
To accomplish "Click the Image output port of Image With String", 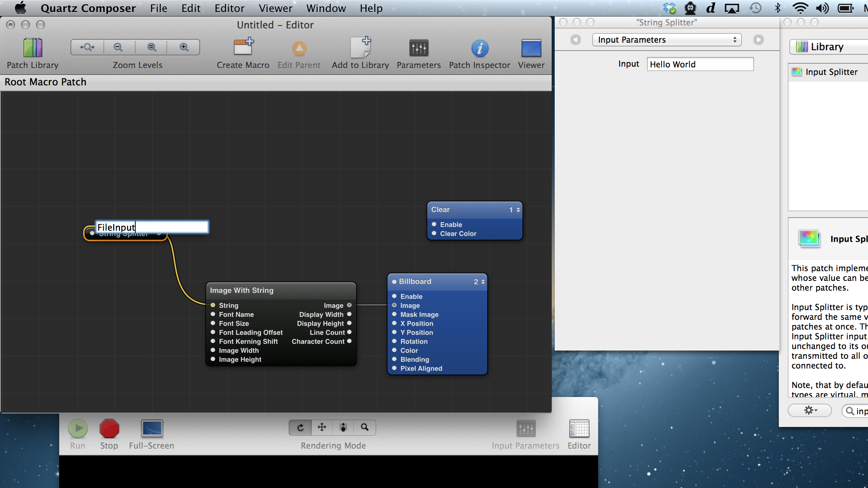I will point(349,305).
